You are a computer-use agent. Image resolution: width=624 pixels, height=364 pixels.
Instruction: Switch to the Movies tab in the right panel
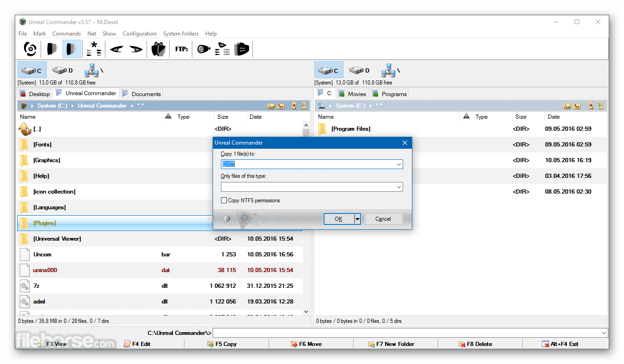[352, 94]
